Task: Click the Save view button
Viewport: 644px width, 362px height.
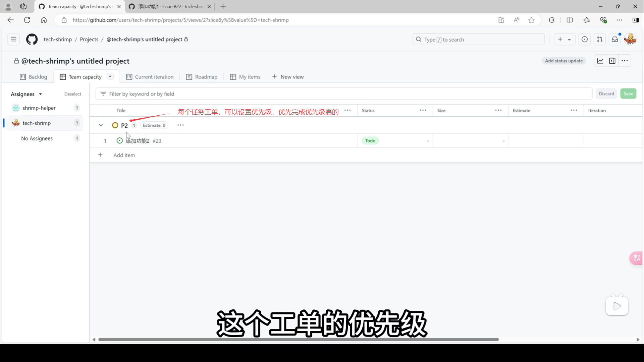Action: 628,94
